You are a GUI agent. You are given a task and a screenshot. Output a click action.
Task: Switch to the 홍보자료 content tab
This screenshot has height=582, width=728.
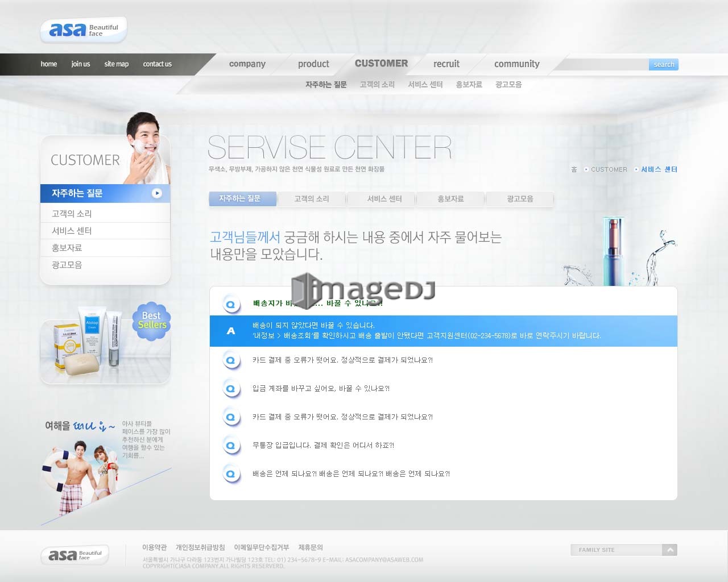pos(450,199)
